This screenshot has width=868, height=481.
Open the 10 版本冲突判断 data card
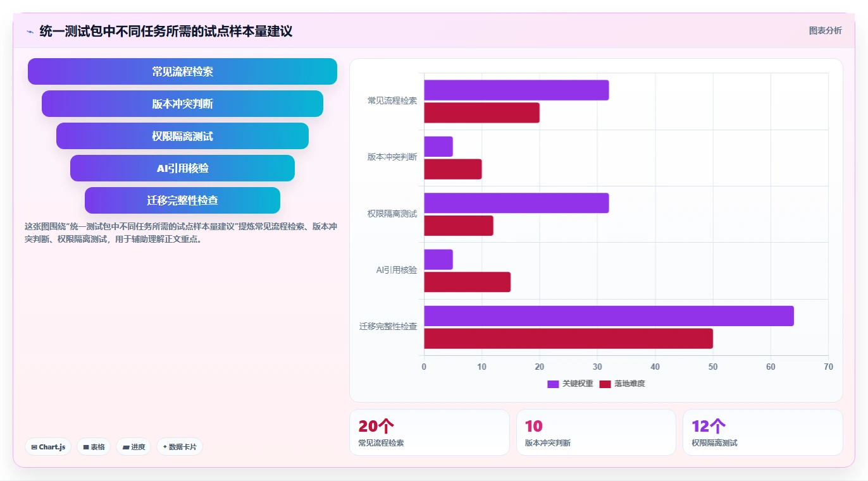click(596, 432)
